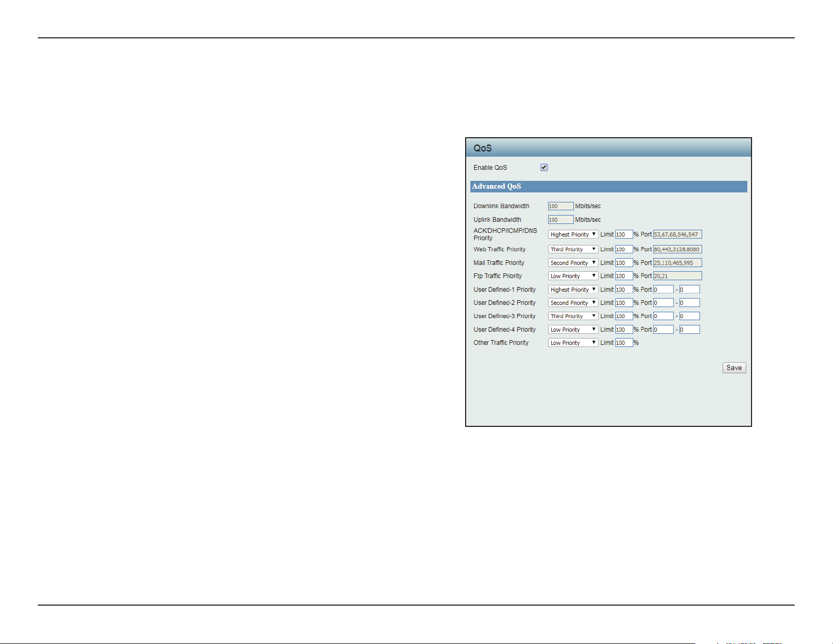Click Limit field for User Defined-4 Priority
Image resolution: width=833 pixels, height=644 pixels.
coord(624,330)
